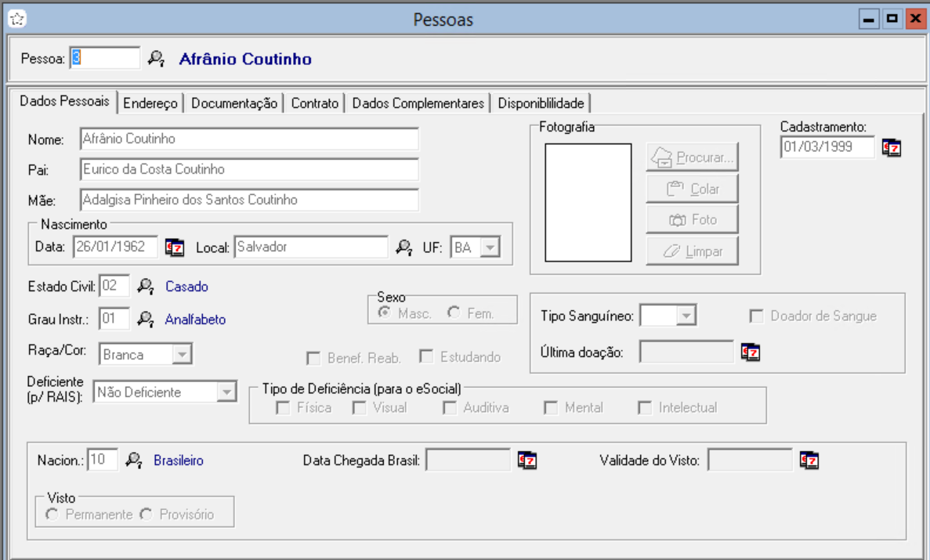Viewport: 930px width, 560px height.
Task: Select the Fem. radio button
Action: coord(454,313)
